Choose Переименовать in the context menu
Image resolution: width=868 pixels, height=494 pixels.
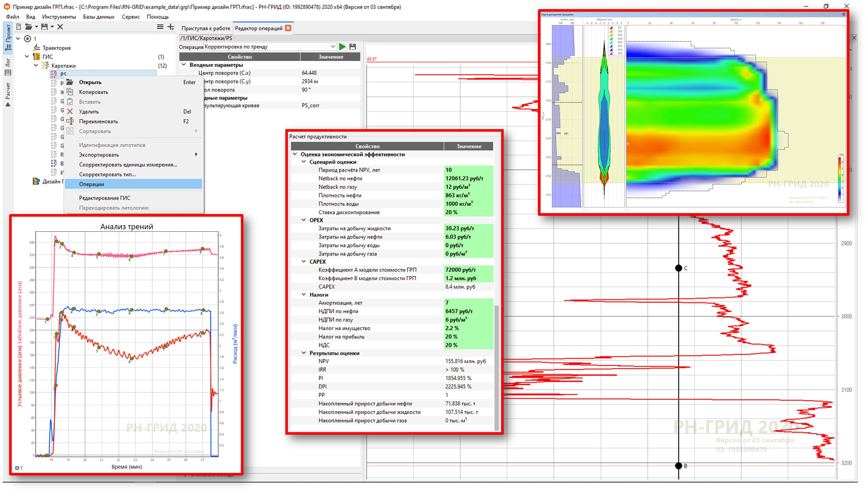tap(133, 121)
